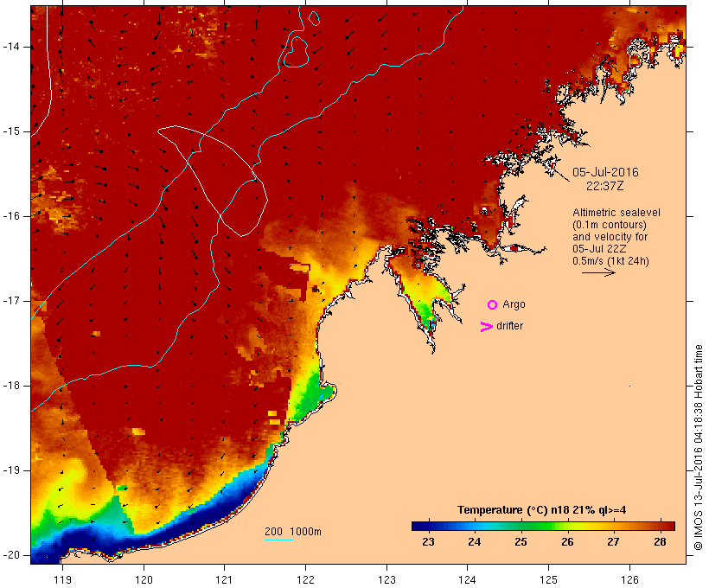Click the 'Temperature (°C) n18 21% ql>=4' title

coord(542,510)
